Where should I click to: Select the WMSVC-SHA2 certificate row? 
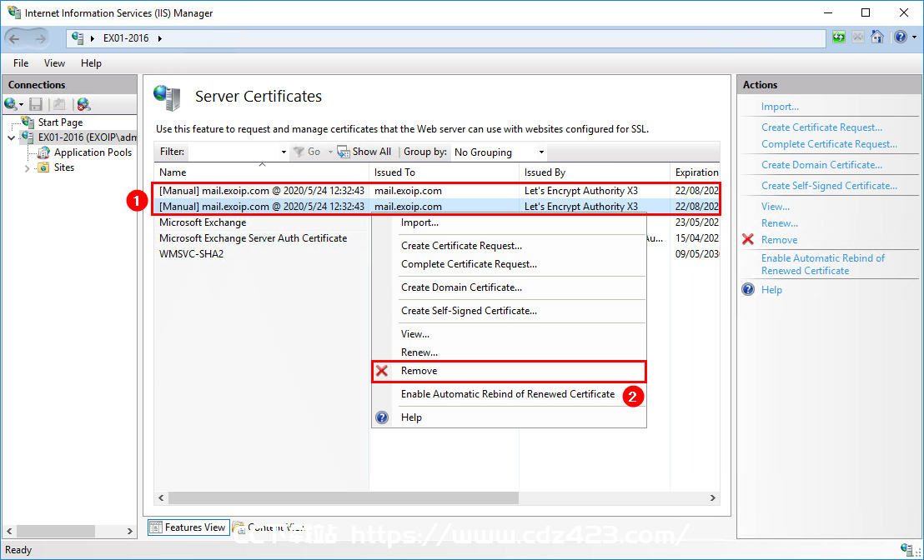437,254
